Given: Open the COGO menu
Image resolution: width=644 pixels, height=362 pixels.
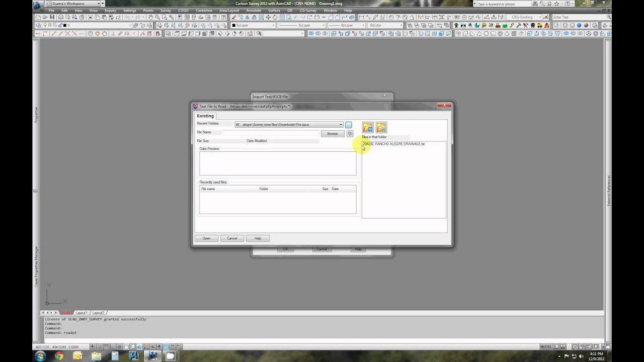Looking at the screenshot, I should point(183,11).
